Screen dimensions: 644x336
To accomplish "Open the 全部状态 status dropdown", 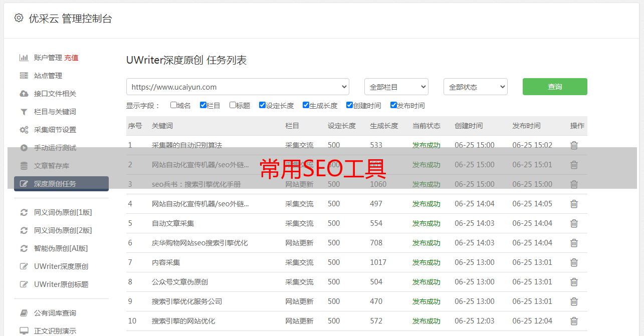I will pos(475,87).
